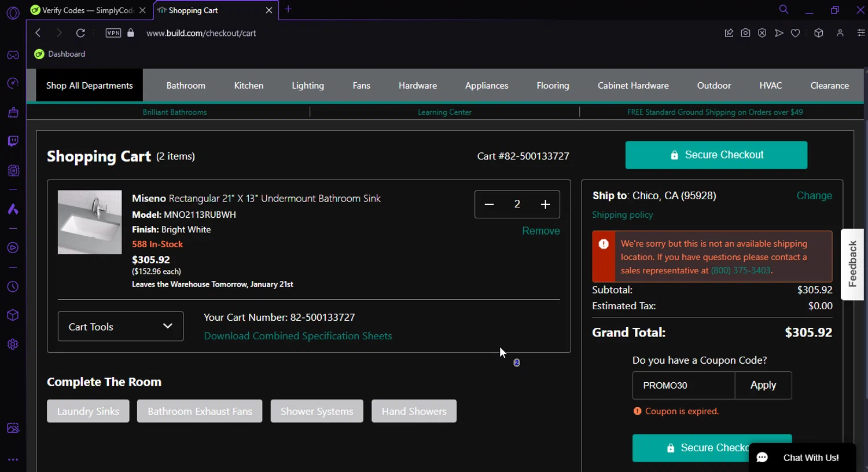Click the coupon code input field
Screen dimensions: 868x472
683,385
